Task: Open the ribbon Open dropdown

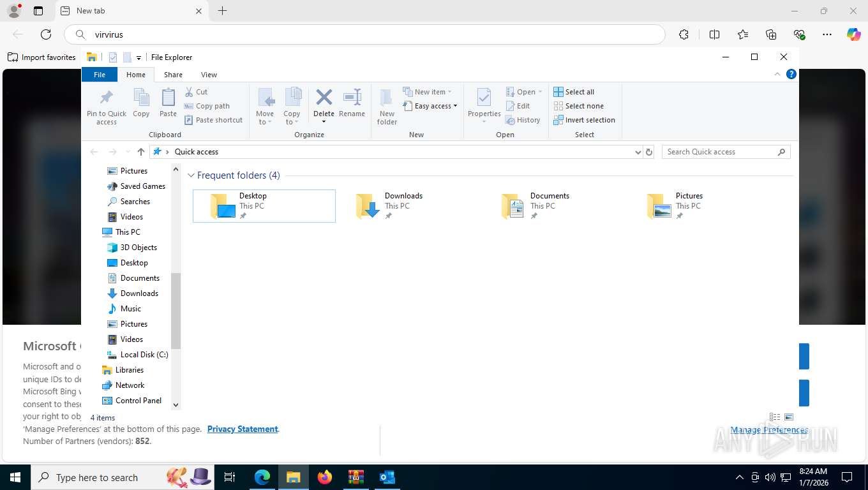Action: (x=524, y=92)
